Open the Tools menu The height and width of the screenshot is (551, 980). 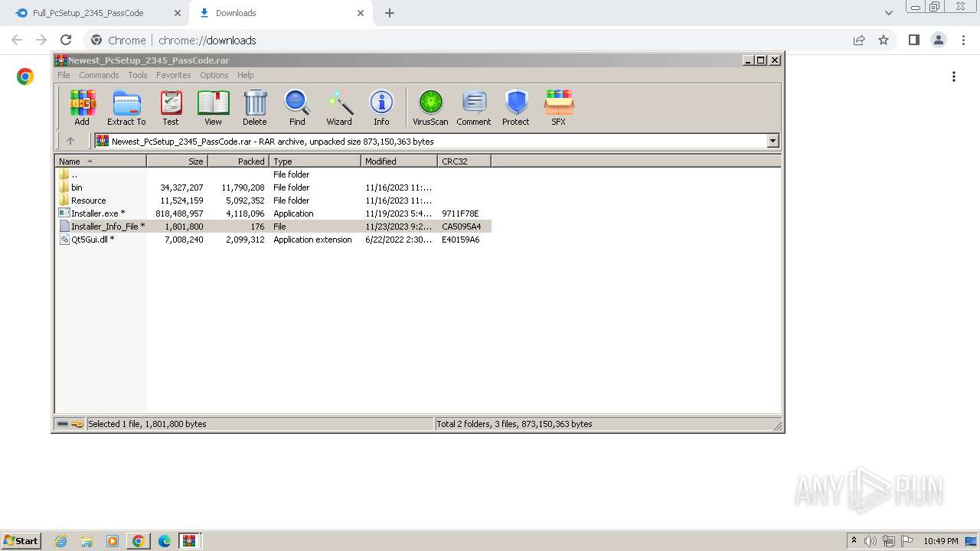[138, 75]
